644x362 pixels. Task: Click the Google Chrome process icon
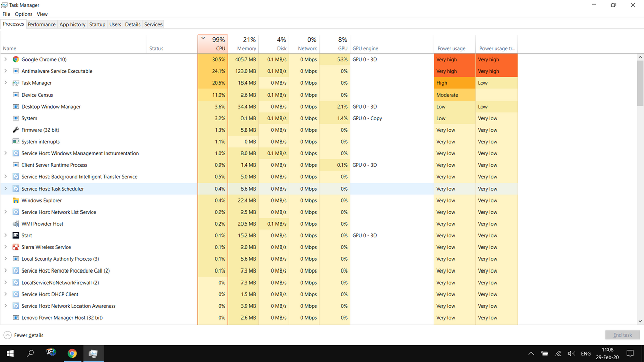click(x=16, y=59)
